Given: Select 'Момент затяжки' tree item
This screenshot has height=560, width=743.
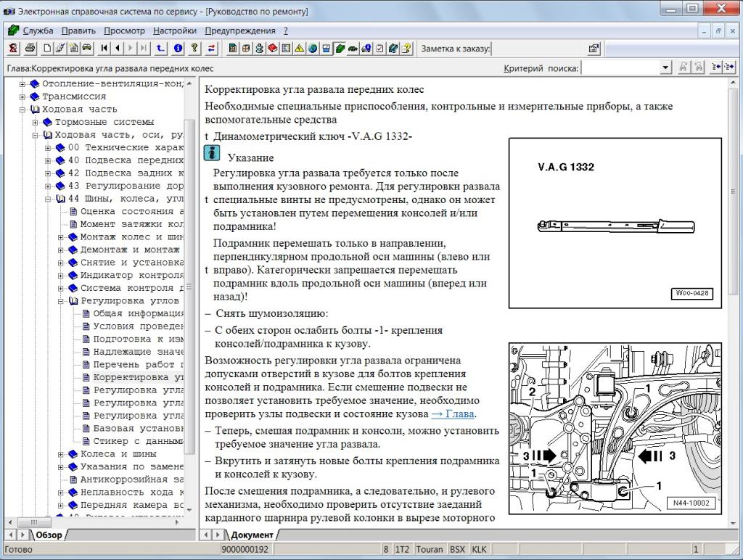Looking at the screenshot, I should coord(132,224).
